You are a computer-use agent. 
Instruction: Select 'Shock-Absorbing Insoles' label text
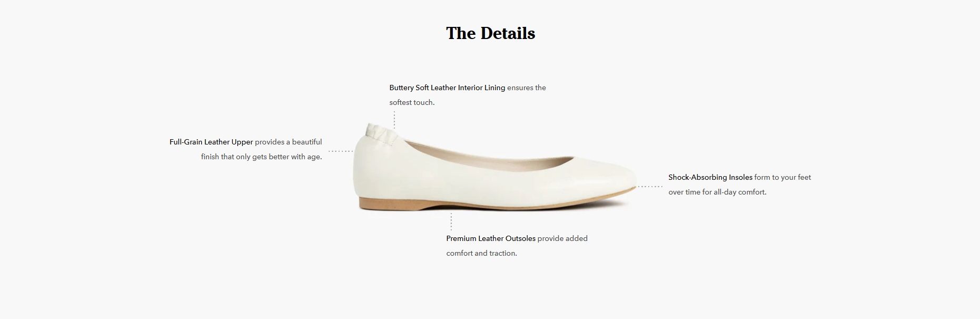click(710, 177)
